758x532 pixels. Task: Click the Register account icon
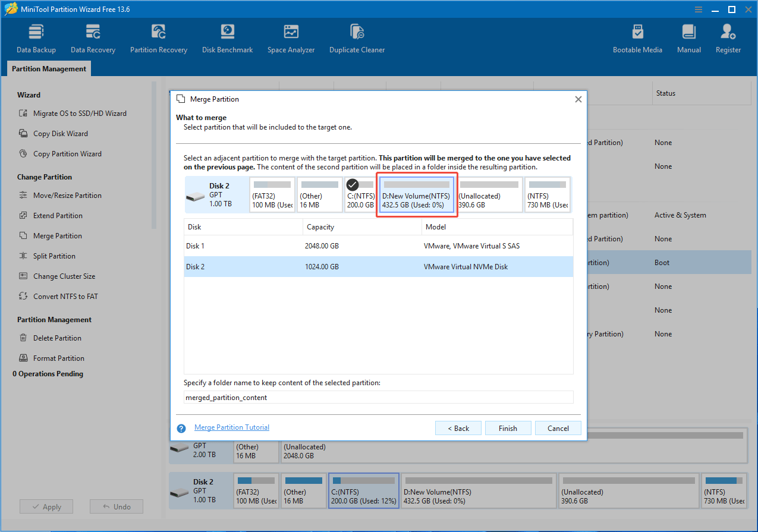tap(728, 39)
